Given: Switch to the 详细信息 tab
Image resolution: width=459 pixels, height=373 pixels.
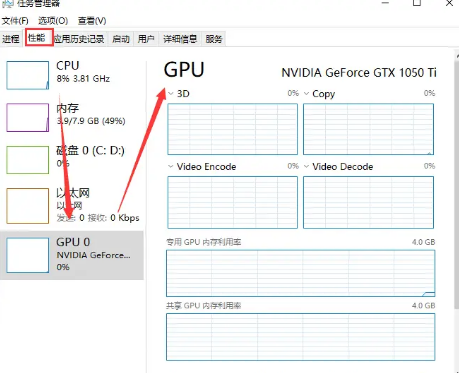Looking at the screenshot, I should pyautogui.click(x=180, y=39).
